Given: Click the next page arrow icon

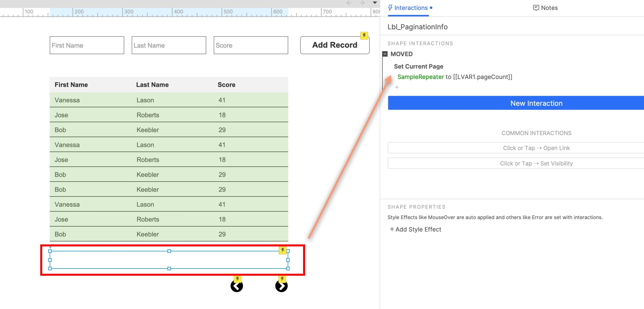Looking at the screenshot, I should 281,286.
